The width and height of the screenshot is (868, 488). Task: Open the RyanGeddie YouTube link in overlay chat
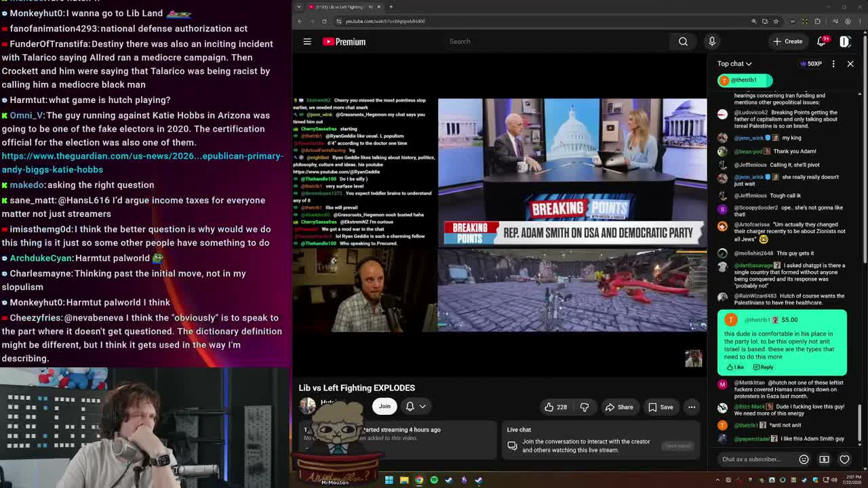coord(336,172)
